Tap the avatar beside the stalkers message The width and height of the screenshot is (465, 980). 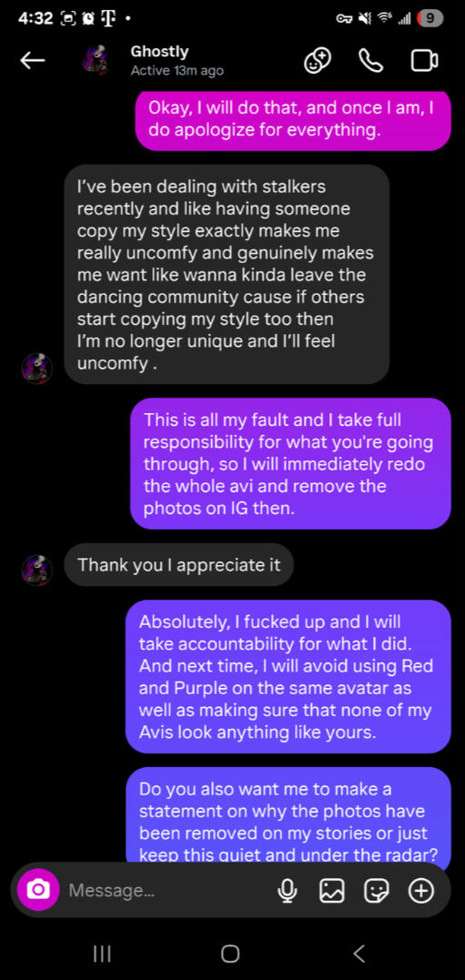tap(37, 369)
